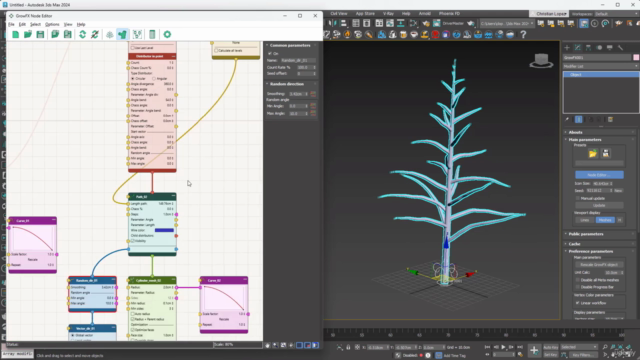Click the load preset folder icon
Image resolution: width=640 pixels, height=360 pixels.
[x=593, y=153]
